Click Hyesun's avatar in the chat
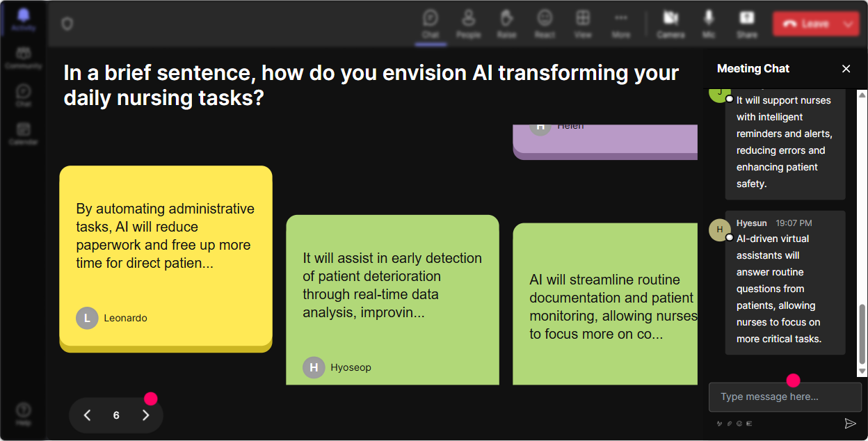The image size is (868, 441). (719, 230)
